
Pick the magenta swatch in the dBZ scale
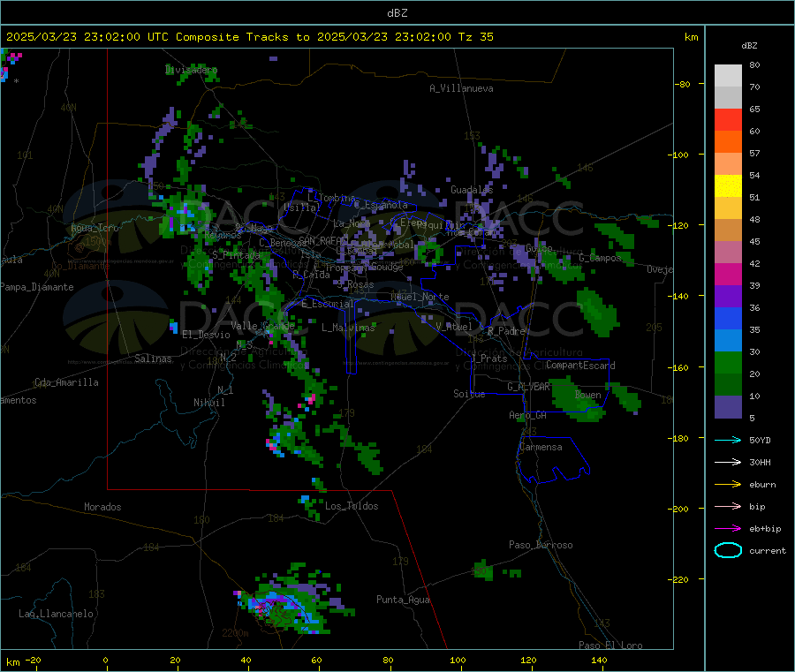pos(728,274)
